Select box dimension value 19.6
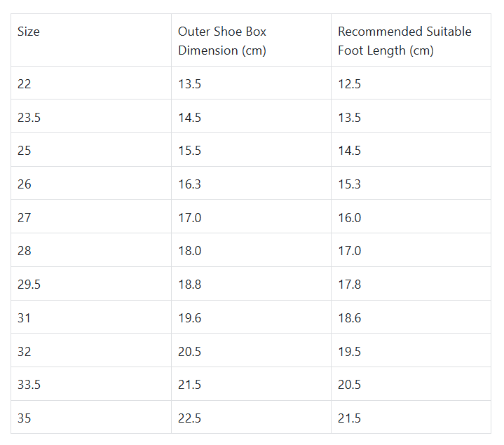This screenshot has height=445, width=504. click(x=189, y=318)
